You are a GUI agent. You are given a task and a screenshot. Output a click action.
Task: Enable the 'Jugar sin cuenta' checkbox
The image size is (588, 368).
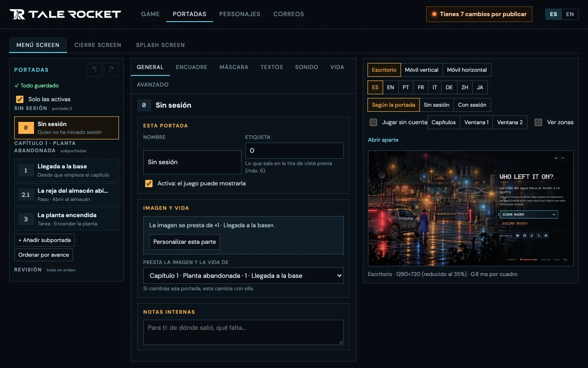click(373, 122)
